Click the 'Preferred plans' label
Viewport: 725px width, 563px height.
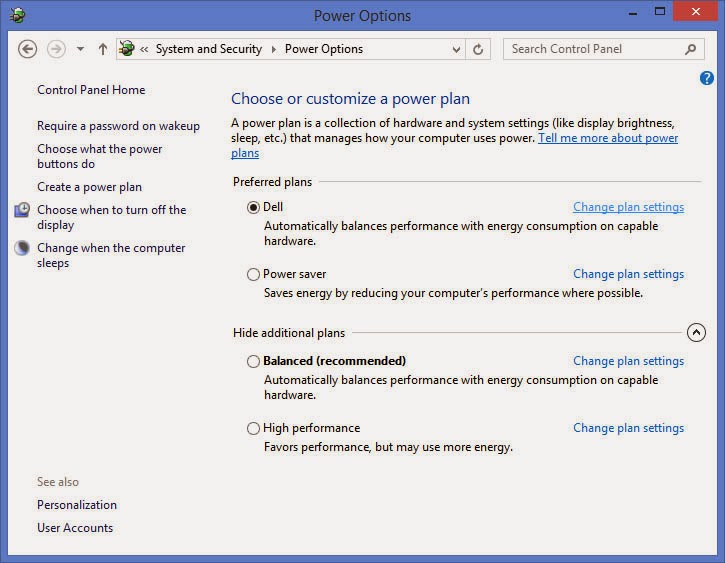click(272, 182)
